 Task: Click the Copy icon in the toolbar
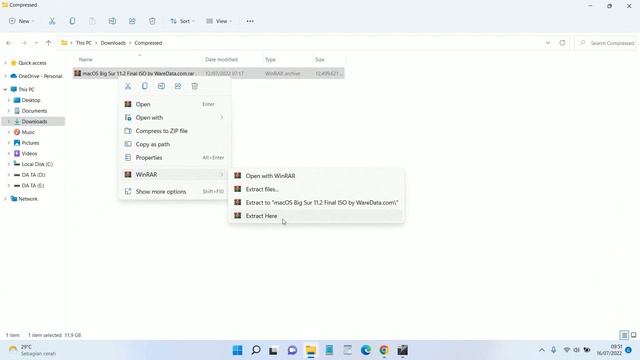click(72, 21)
